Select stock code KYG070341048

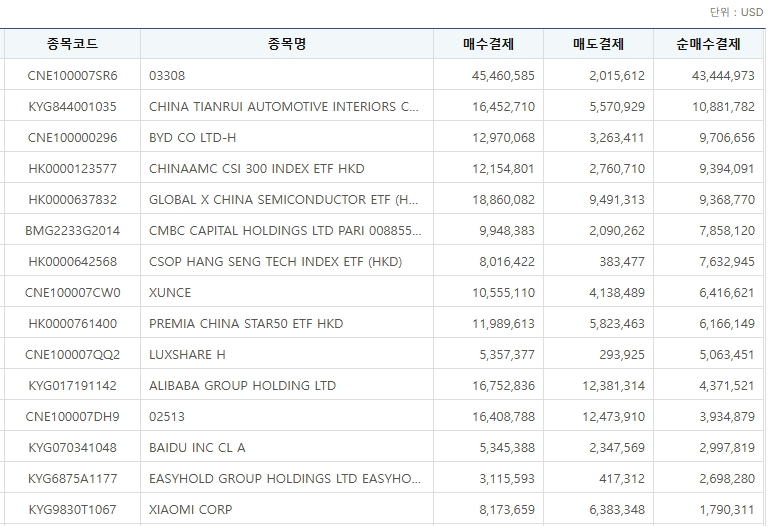tap(73, 447)
